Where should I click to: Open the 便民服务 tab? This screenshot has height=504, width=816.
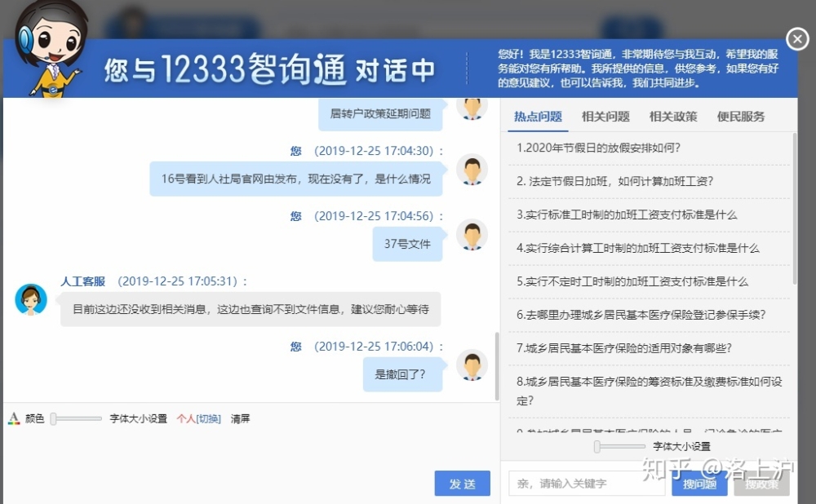[741, 117]
